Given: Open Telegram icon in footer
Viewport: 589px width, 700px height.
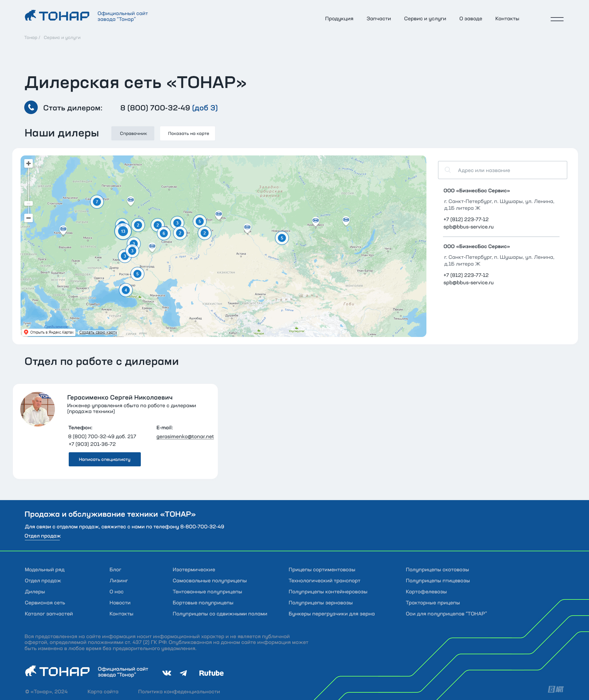Looking at the screenshot, I should pos(183,673).
